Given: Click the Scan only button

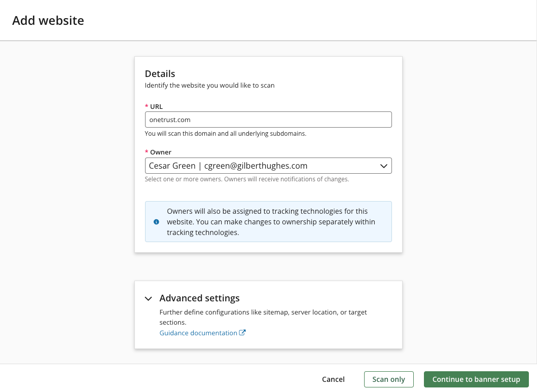Looking at the screenshot, I should point(389,379).
